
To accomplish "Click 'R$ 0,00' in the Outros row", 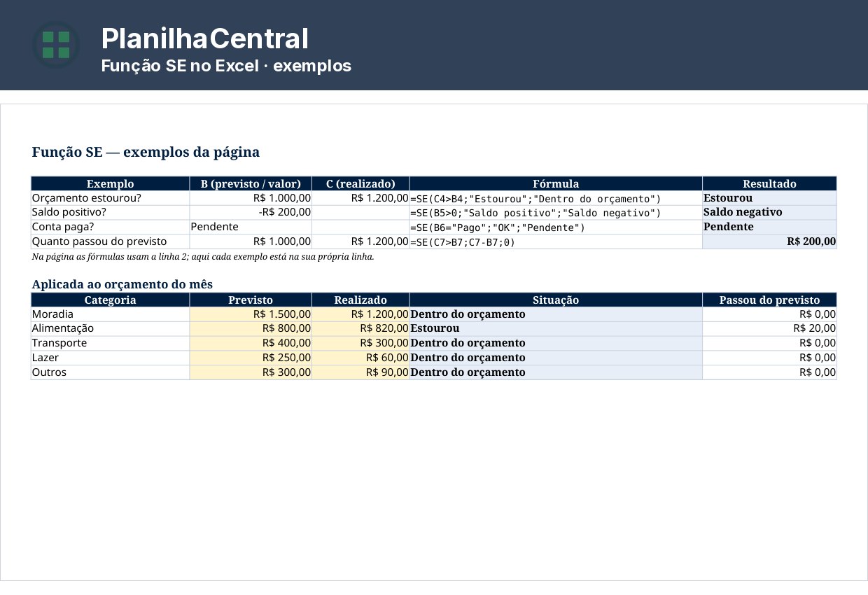I will point(769,372).
